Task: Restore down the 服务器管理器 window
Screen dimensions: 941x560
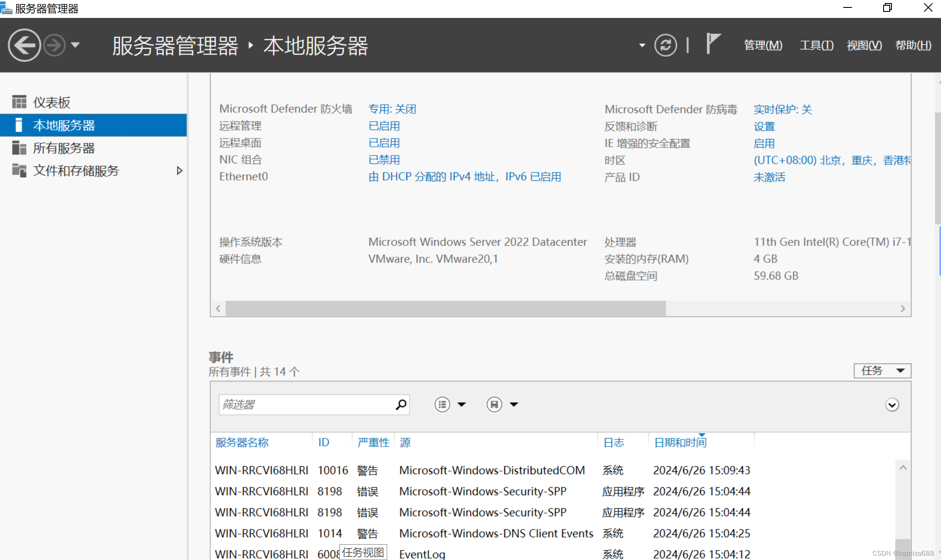Action: 888,8
